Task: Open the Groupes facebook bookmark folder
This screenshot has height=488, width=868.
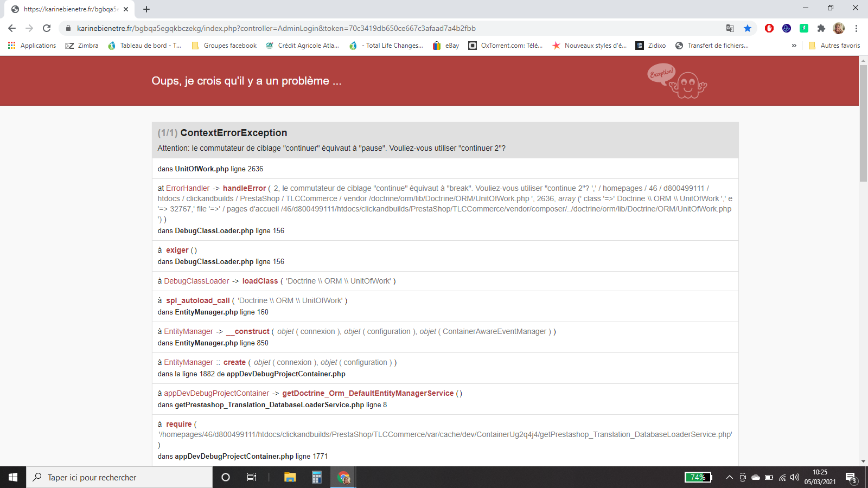Action: [224, 46]
